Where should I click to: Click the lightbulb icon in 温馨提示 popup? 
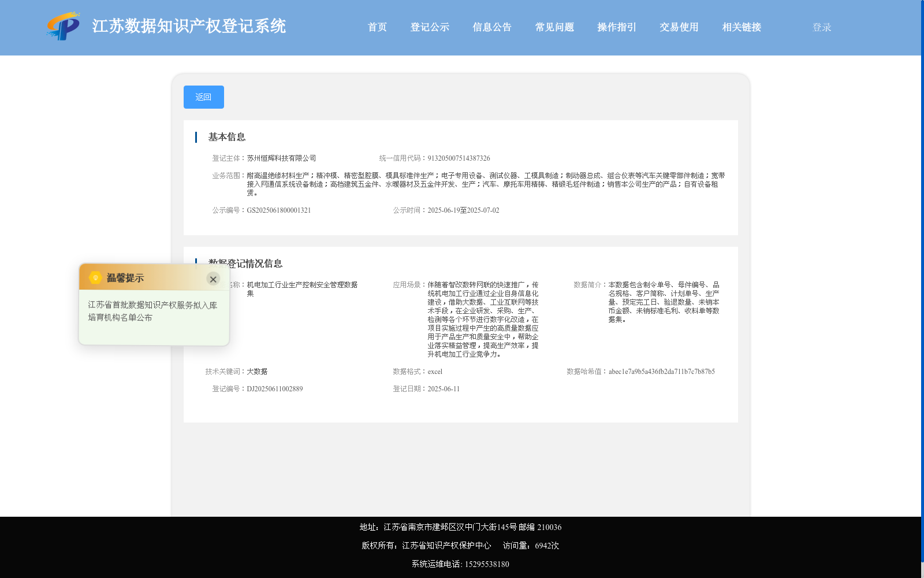coord(95,277)
